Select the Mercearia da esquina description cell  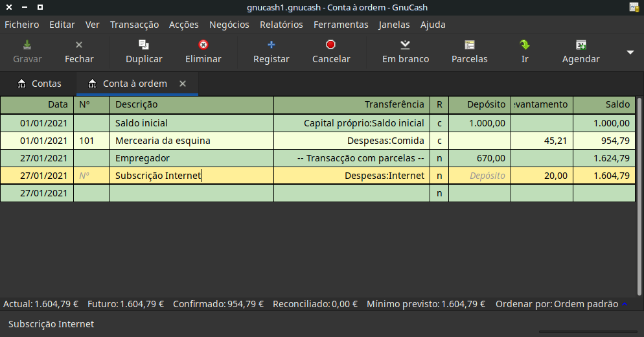191,141
